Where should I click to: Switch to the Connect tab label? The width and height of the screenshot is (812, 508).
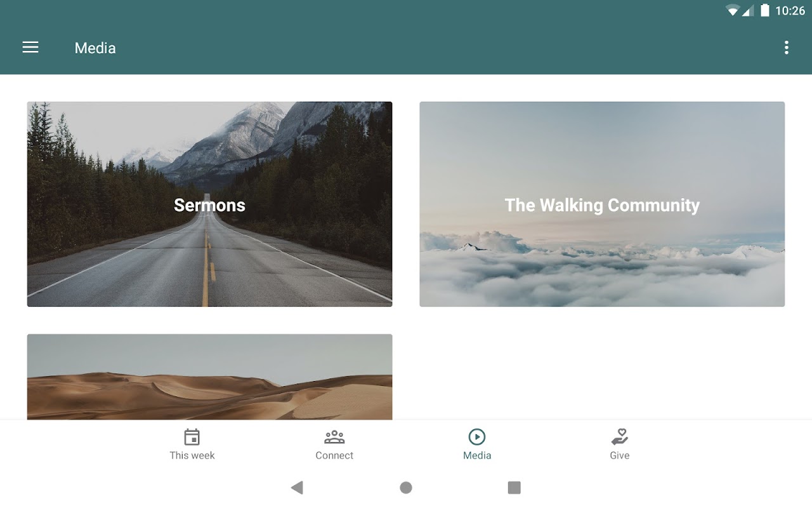[334, 455]
